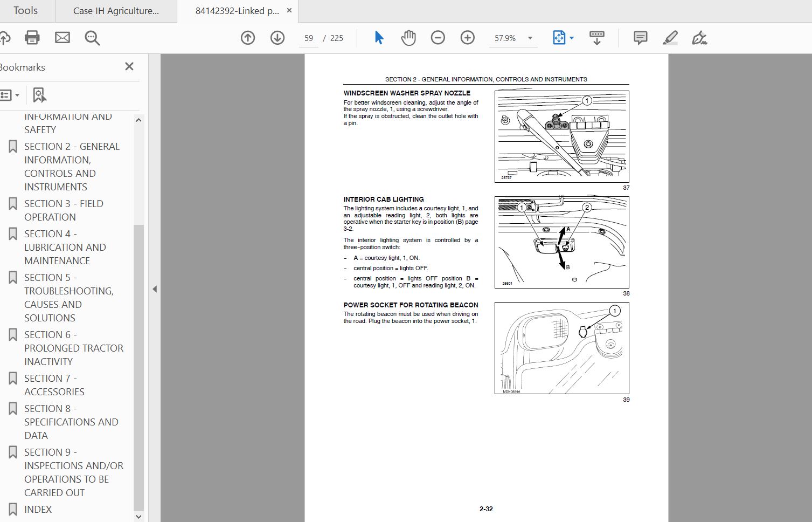Viewport: 812px width, 522px height.
Task: Open Section 7 Accessories bookmark
Action: [54, 386]
